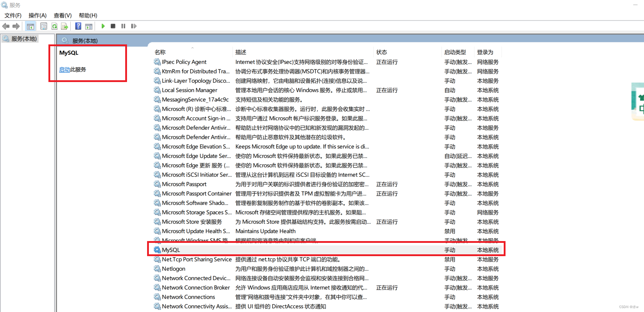The image size is (644, 312).
Task: Click gear icon beside Network Connection Broker
Action: 157,287
